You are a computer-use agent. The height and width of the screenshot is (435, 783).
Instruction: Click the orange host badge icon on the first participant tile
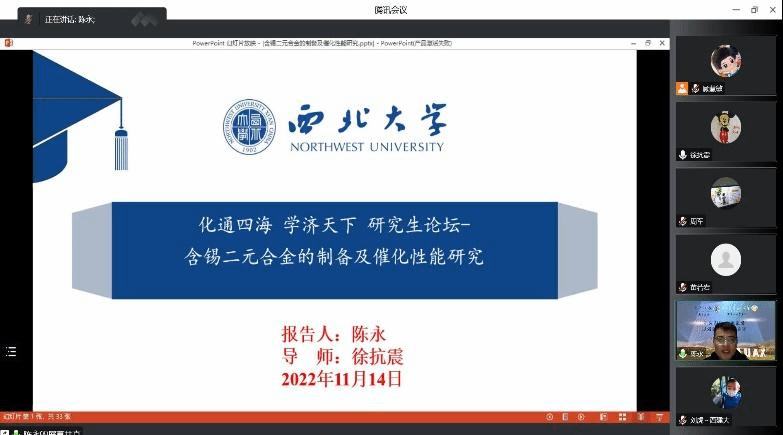[682, 88]
